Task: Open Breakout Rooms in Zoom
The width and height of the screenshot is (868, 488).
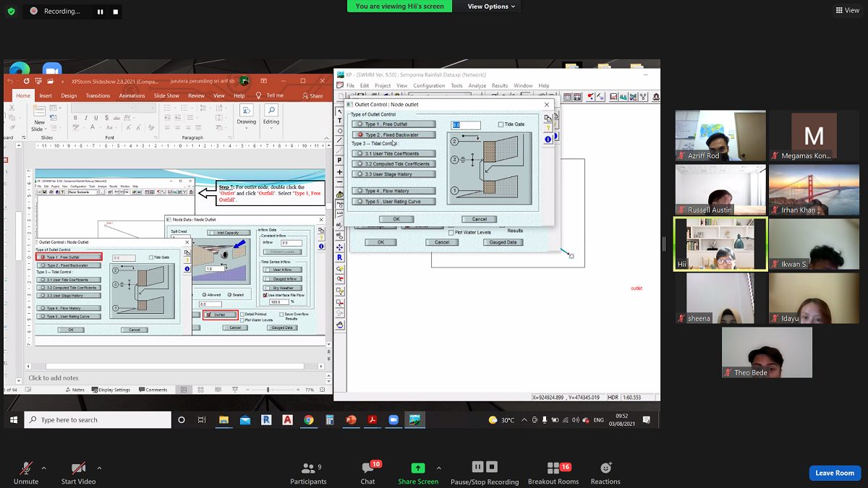Action: [553, 472]
